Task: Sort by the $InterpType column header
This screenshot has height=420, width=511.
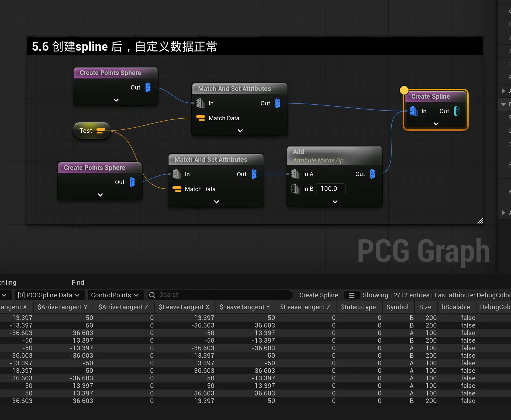Action: coord(358,307)
